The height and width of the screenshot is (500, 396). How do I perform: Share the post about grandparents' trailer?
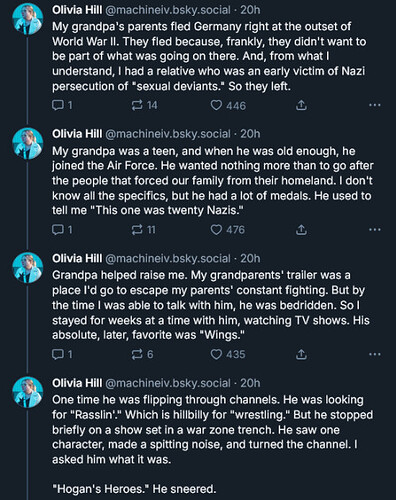point(301,354)
